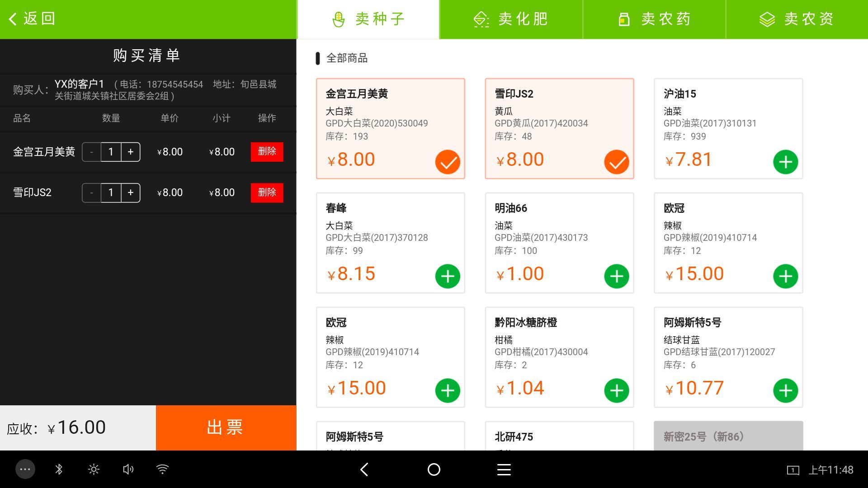This screenshot has height=488, width=868.
Task: Add 阿姆斯特5号 priced 10.77 to cart
Action: [x=786, y=390]
